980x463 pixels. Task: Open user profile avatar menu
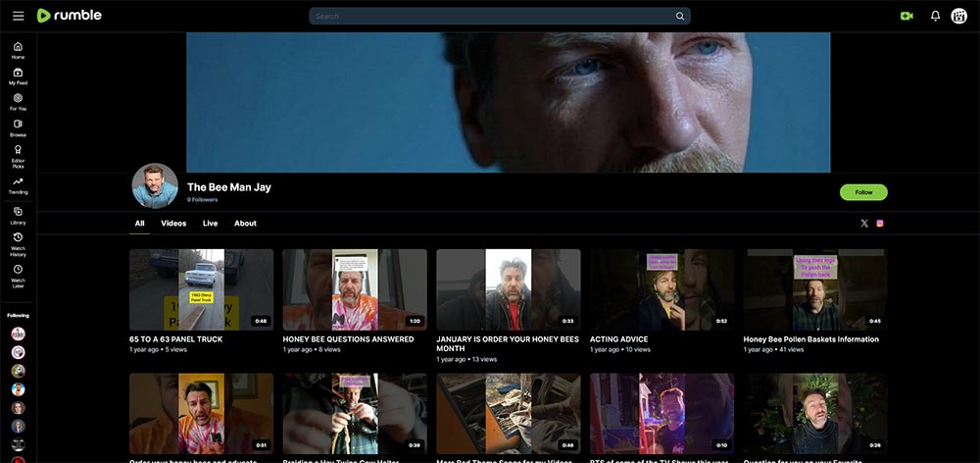958,17
